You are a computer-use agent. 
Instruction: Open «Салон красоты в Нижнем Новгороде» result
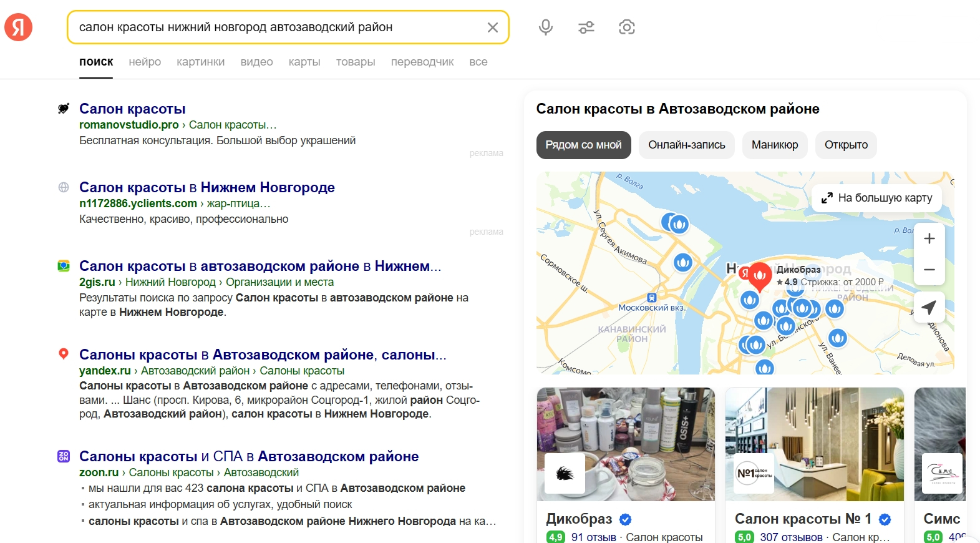(207, 187)
